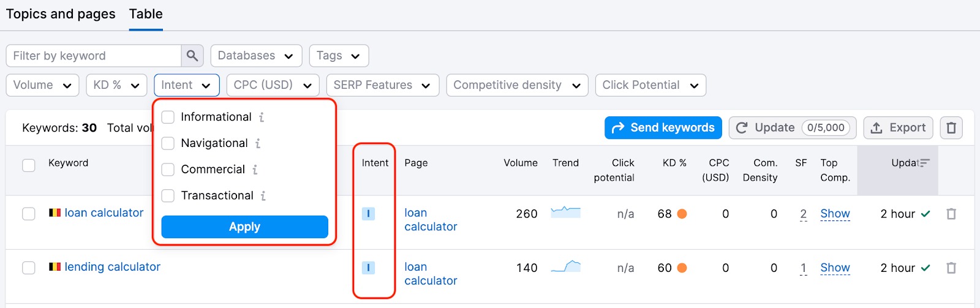
Task: Sort by the KD % column header
Action: click(674, 163)
